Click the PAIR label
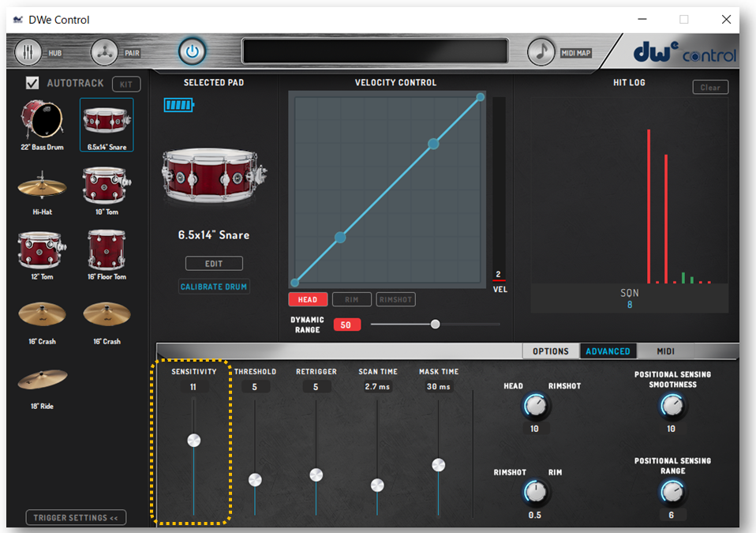Image resolution: width=756 pixels, height=533 pixels. pyautogui.click(x=132, y=53)
